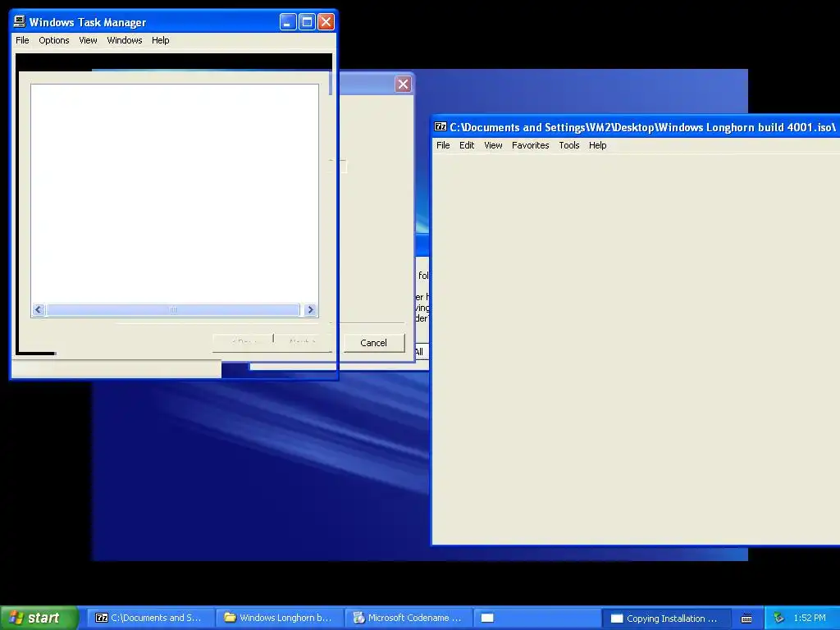840x630 pixels.
Task: Maximize the Windows Task Manager window
Action: tap(307, 22)
